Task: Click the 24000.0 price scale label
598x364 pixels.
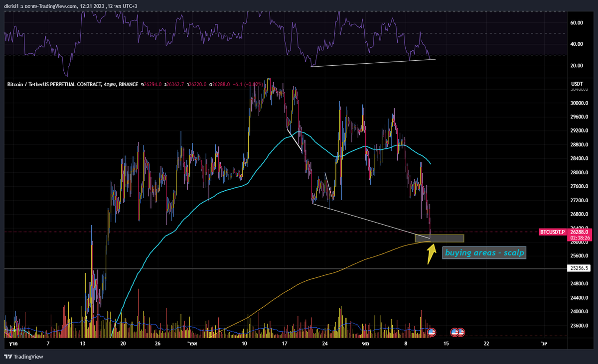Action: click(x=580, y=312)
